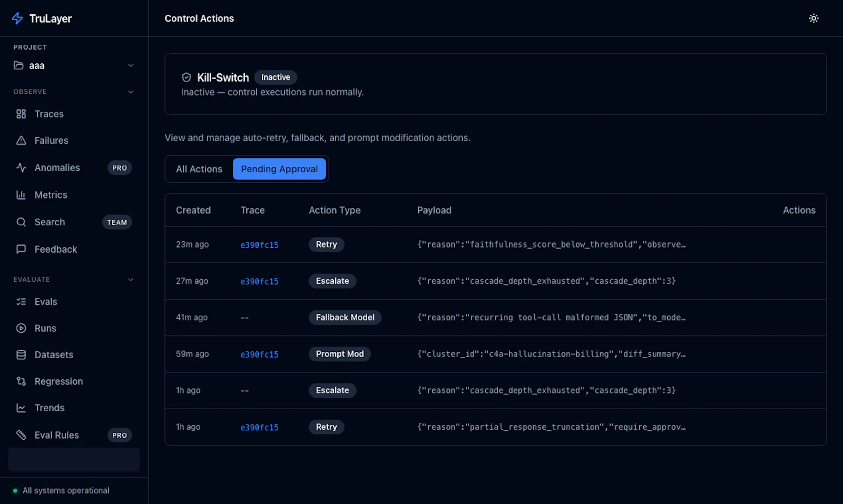Select the Pending Approval tab

point(279,169)
